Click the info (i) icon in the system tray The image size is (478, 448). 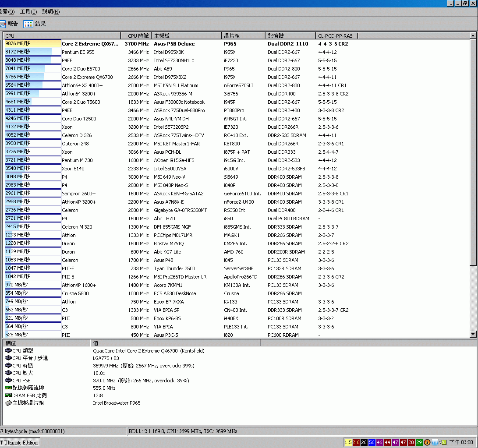pyautogui.click(x=427, y=442)
